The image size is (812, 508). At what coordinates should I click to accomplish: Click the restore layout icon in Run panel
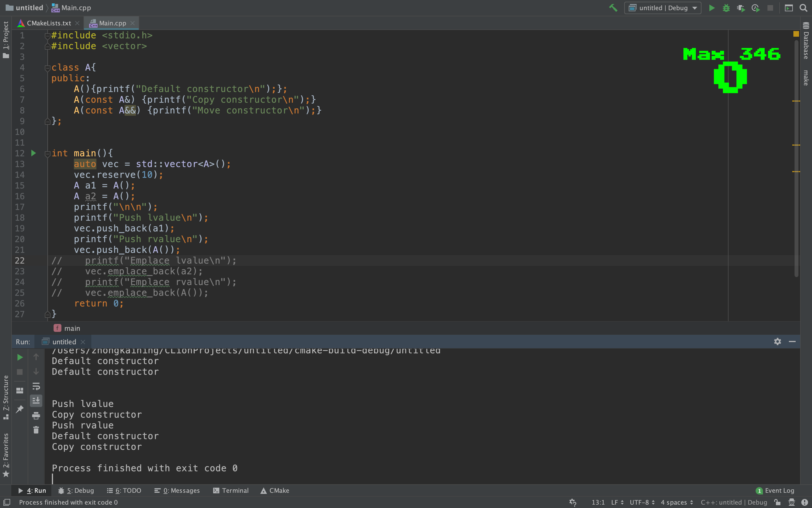pyautogui.click(x=20, y=390)
